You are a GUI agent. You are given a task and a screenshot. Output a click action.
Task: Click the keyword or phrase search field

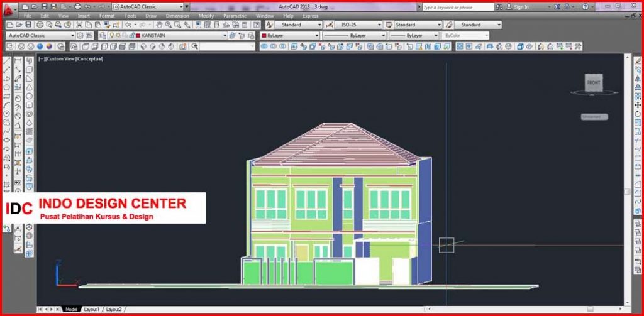coord(458,7)
